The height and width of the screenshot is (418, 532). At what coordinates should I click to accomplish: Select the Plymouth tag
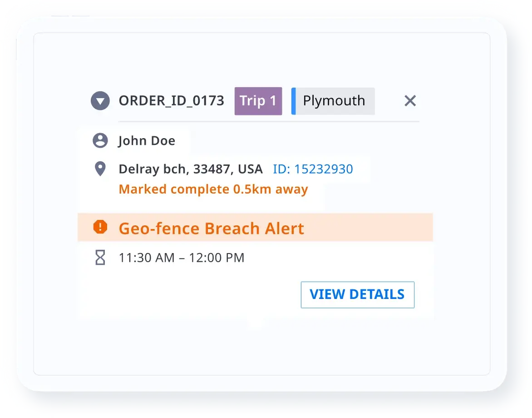(334, 101)
